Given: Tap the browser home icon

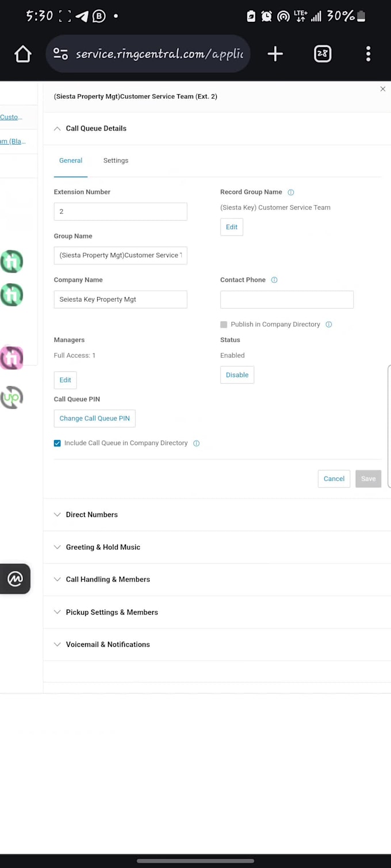Looking at the screenshot, I should coord(23,54).
